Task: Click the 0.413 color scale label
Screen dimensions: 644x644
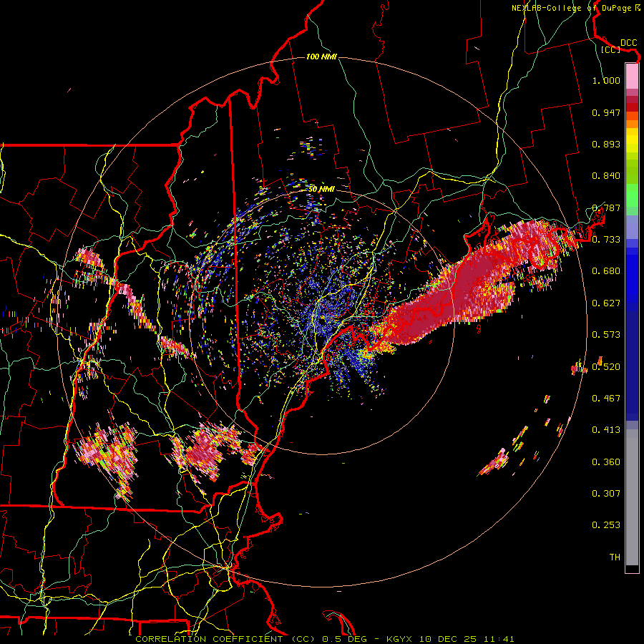Action: click(606, 430)
